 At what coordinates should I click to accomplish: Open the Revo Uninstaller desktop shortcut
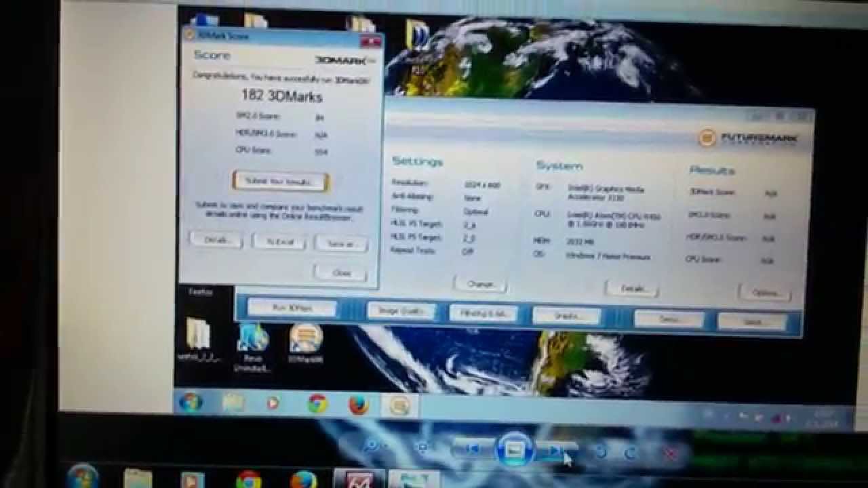click(x=253, y=347)
